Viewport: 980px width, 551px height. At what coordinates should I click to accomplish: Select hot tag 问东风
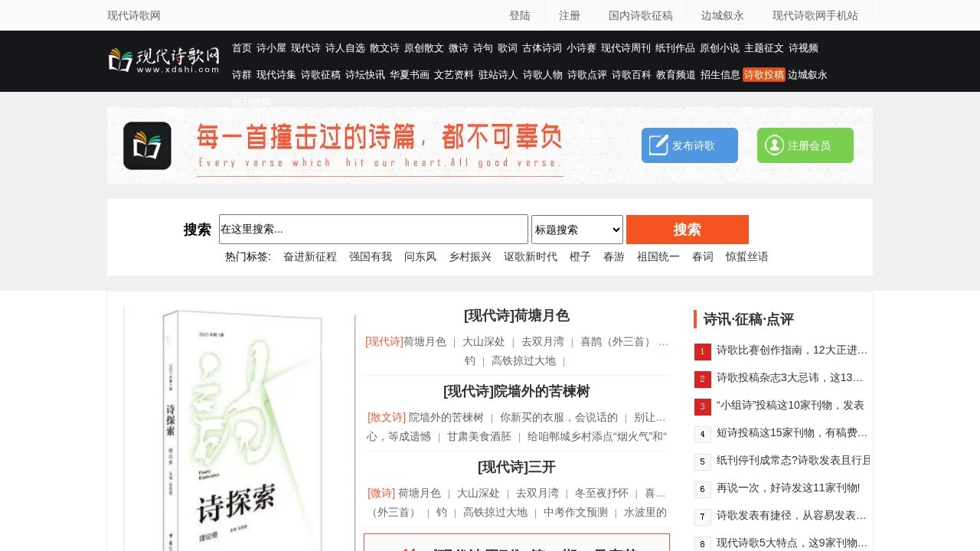point(420,256)
